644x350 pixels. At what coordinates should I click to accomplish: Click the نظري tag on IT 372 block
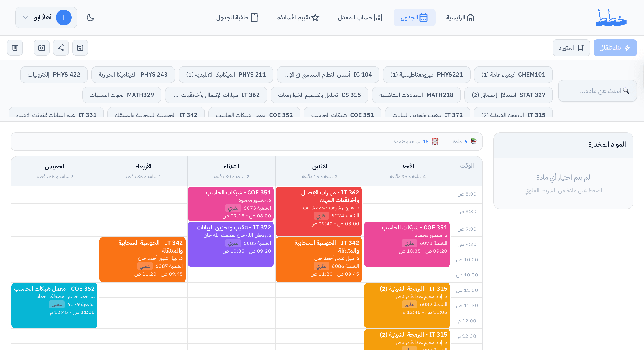point(233,243)
